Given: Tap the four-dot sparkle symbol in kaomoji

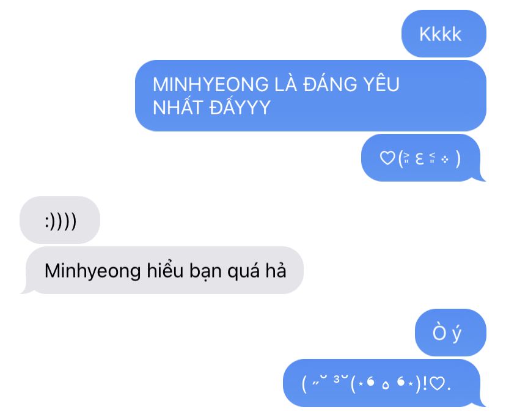Looking at the screenshot, I should (444, 160).
